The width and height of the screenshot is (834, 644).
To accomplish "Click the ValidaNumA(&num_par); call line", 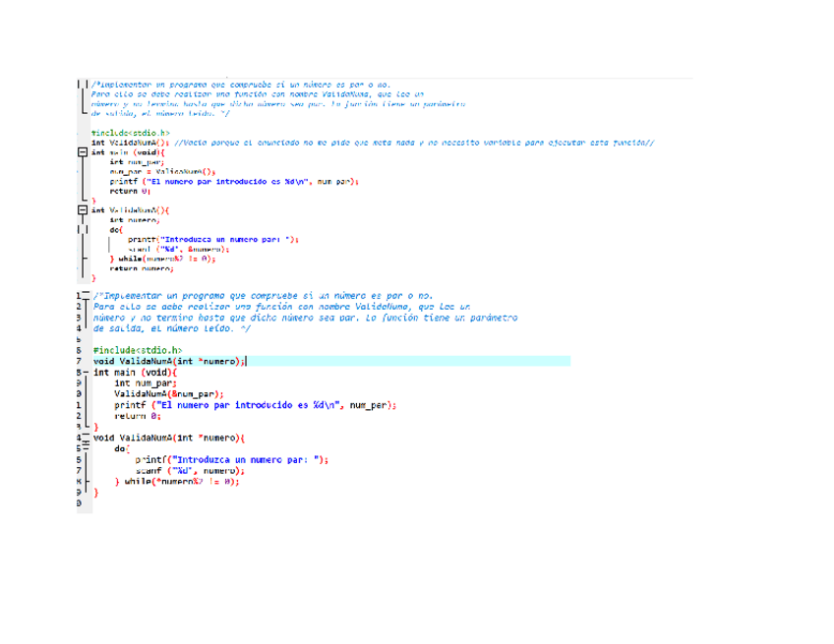I will 169,393.
